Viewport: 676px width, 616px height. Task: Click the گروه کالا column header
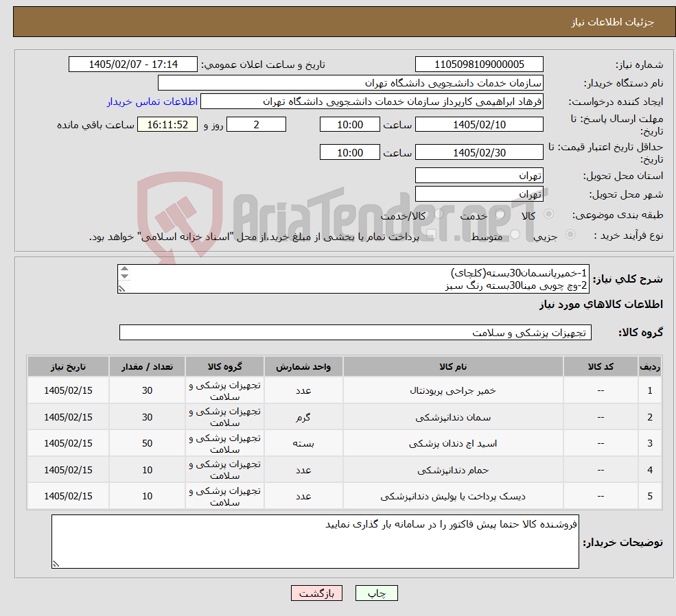click(x=224, y=366)
